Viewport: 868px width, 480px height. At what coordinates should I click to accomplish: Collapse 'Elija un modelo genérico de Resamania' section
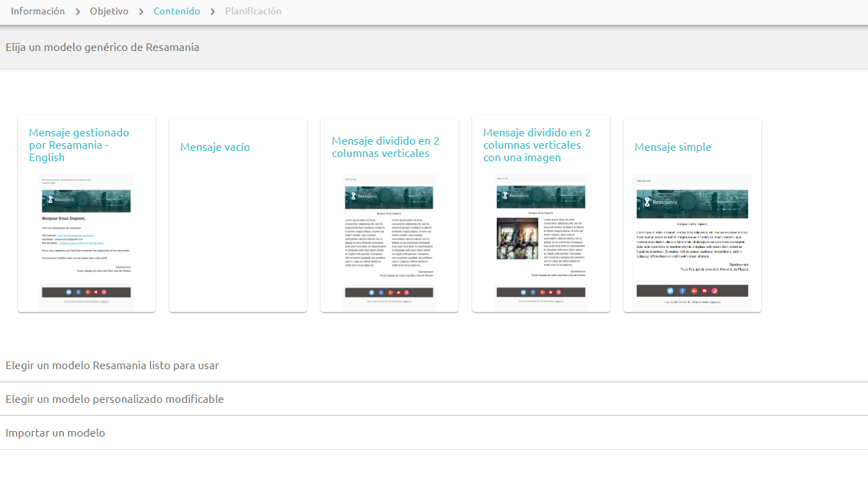coord(434,48)
